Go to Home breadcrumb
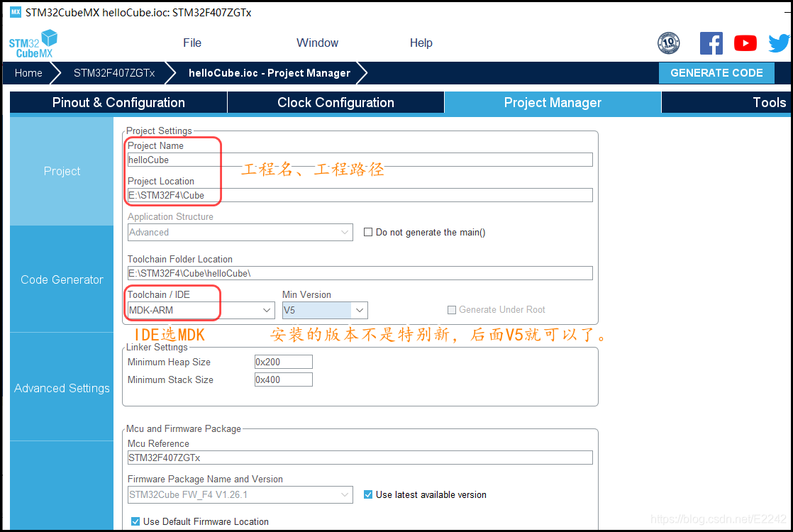Image resolution: width=793 pixels, height=532 pixels. coord(28,73)
